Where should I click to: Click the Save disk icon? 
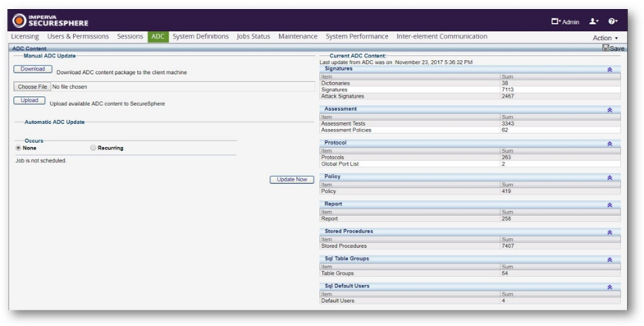605,48
